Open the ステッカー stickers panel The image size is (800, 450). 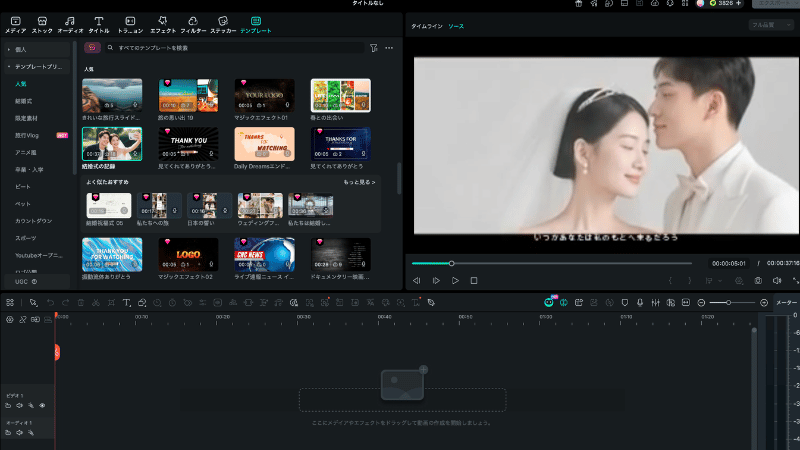point(223,24)
